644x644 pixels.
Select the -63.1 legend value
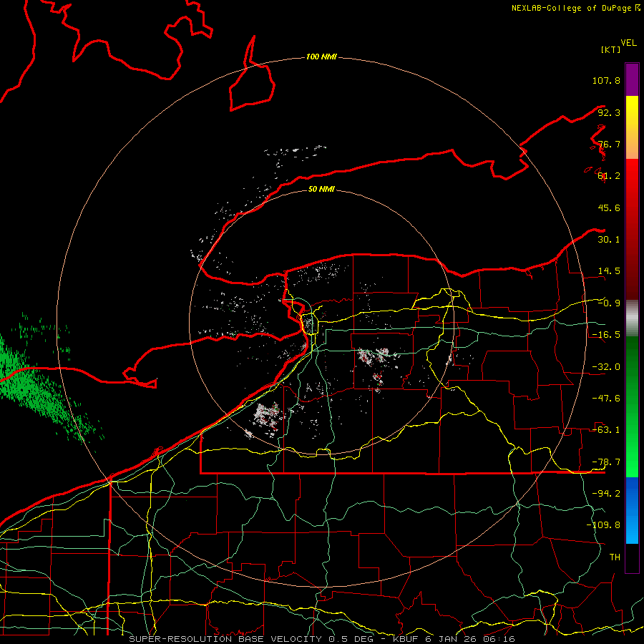(606, 430)
